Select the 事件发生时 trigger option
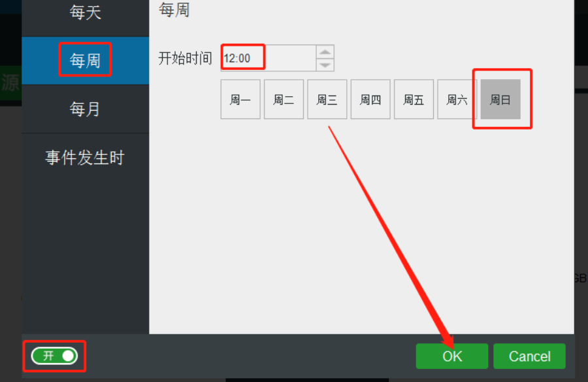Viewport: 588px width, 382px height. [85, 158]
